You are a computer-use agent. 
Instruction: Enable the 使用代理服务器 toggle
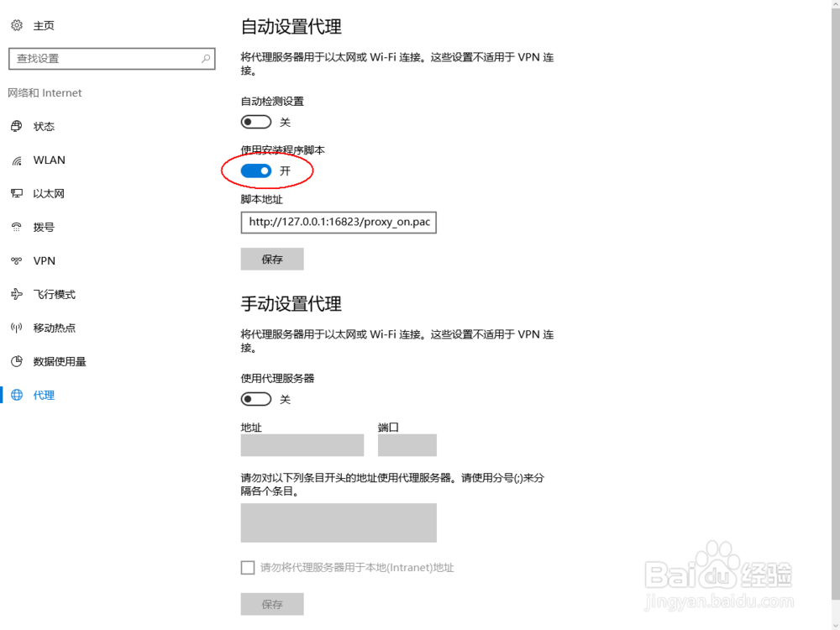tap(256, 399)
